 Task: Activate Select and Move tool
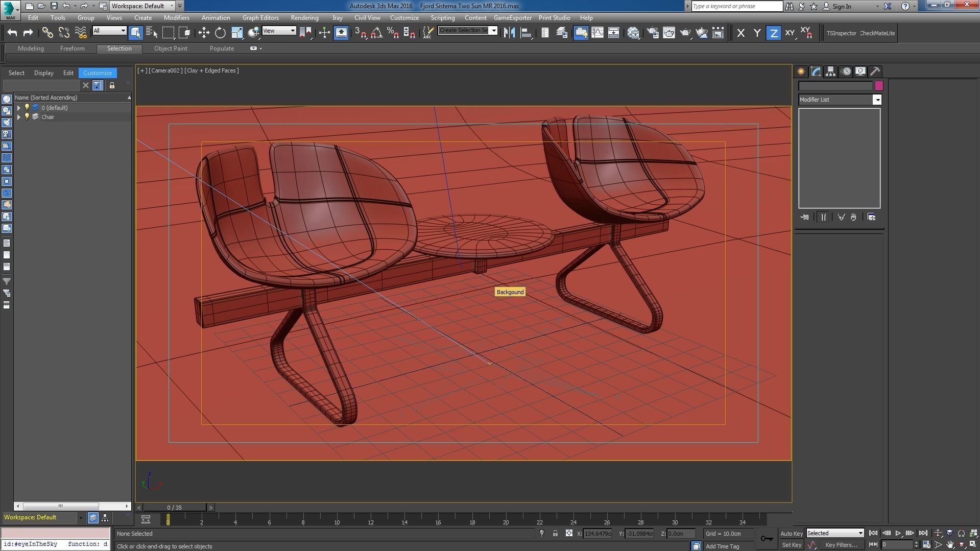tap(204, 33)
